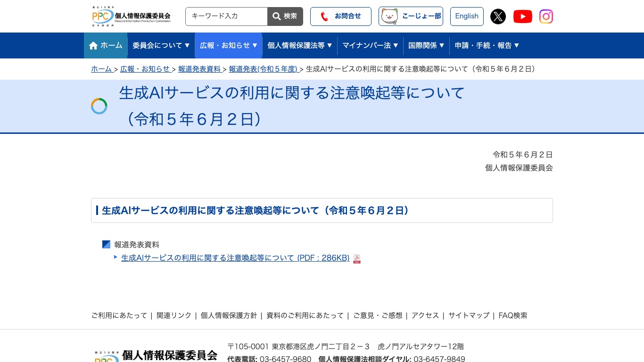
Task: Click the 個人情報保護委員会 text under the date
Action: [519, 168]
